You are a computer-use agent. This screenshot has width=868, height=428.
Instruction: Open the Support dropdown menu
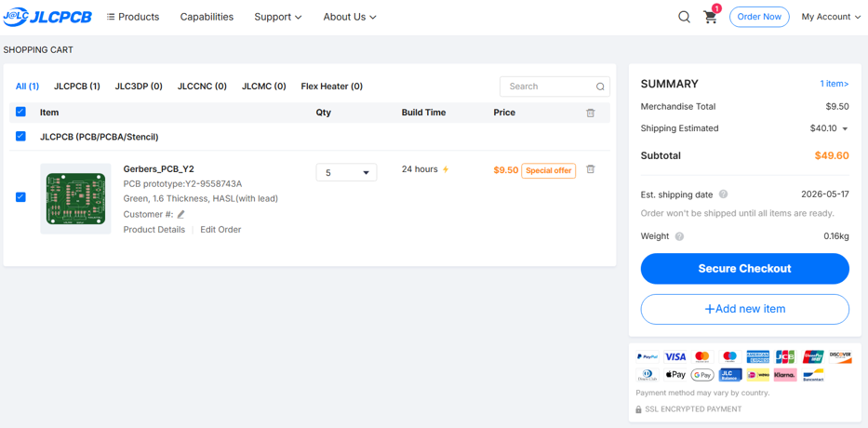coord(278,17)
